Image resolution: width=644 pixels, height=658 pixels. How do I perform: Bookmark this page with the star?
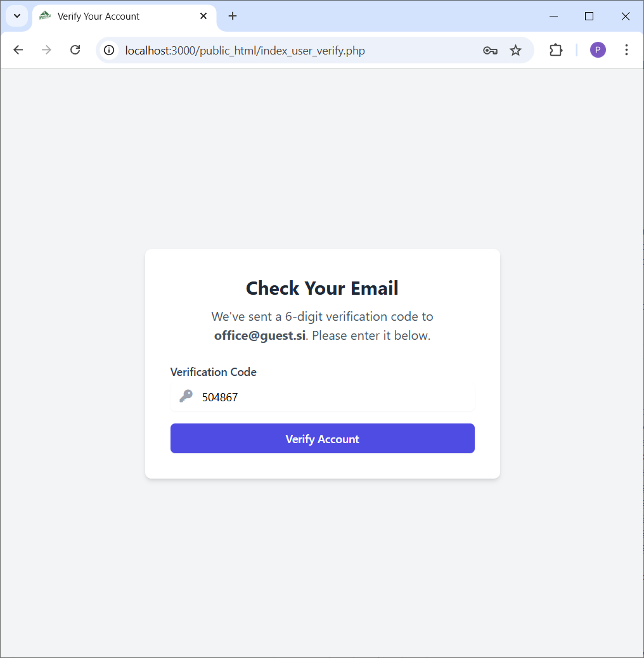(x=516, y=50)
